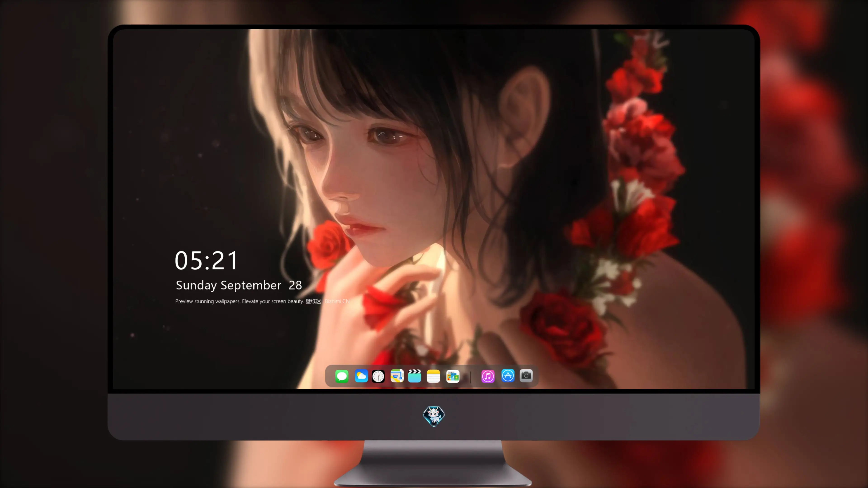Image resolution: width=868 pixels, height=488 pixels.
Task: Click the dragon mascot logo on monitor chin
Action: (x=434, y=416)
